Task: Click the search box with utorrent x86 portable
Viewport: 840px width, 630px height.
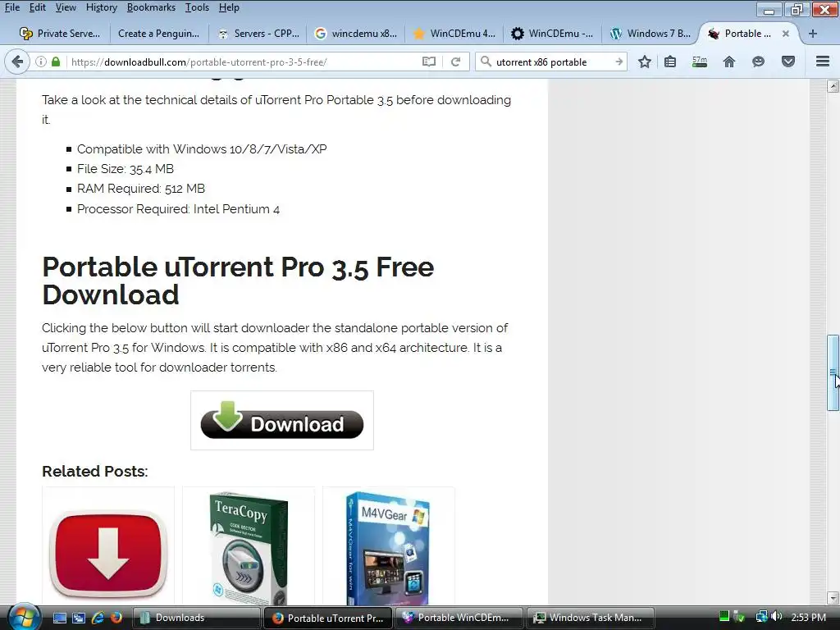Action: point(552,62)
